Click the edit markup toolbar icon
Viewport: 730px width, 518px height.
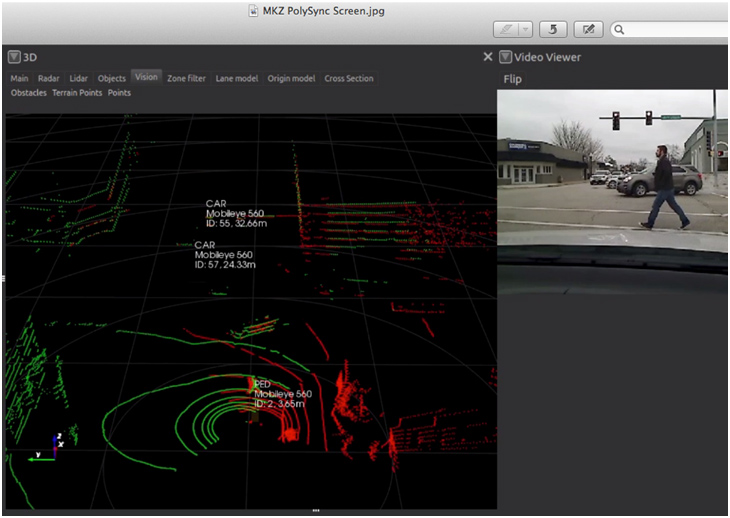tap(590, 29)
